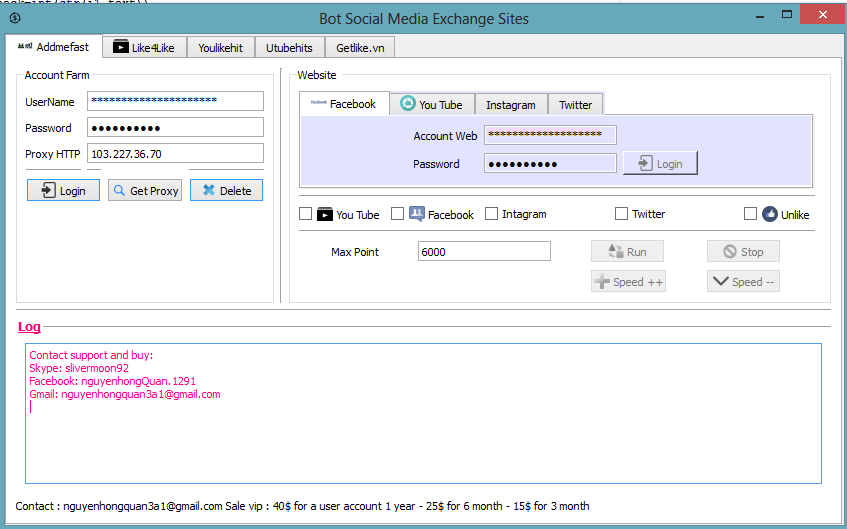847x529 pixels.
Task: Click the Speed -- button
Action: click(743, 281)
